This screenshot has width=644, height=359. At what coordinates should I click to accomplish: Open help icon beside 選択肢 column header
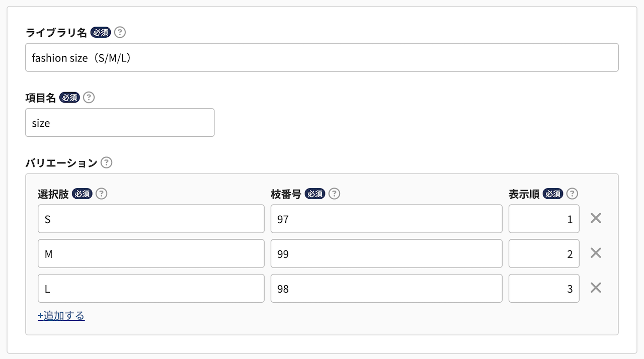(101, 194)
